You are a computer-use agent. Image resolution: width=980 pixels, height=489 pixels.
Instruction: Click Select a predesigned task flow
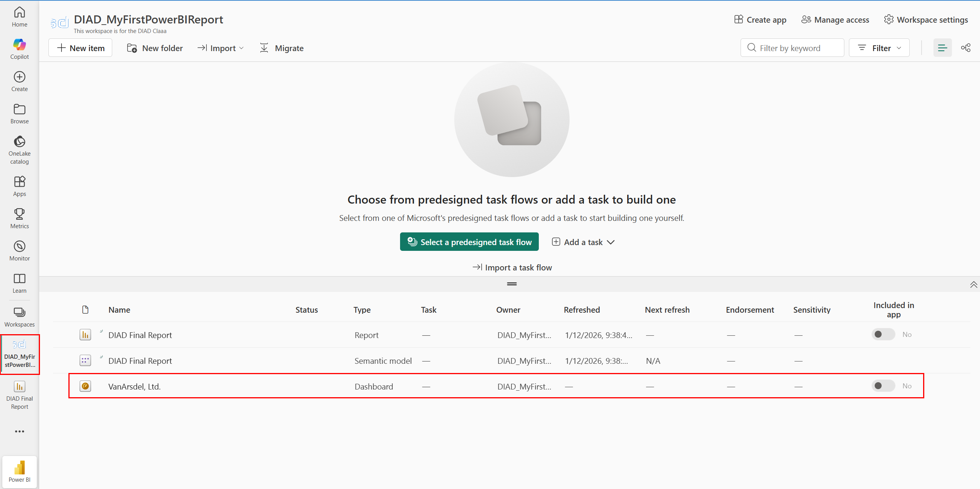469,242
